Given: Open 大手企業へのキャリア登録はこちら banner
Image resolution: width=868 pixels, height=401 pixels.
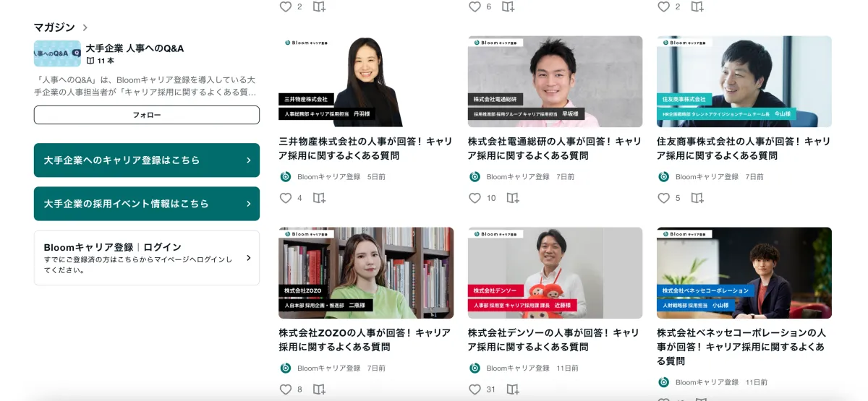Looking at the screenshot, I should (147, 160).
